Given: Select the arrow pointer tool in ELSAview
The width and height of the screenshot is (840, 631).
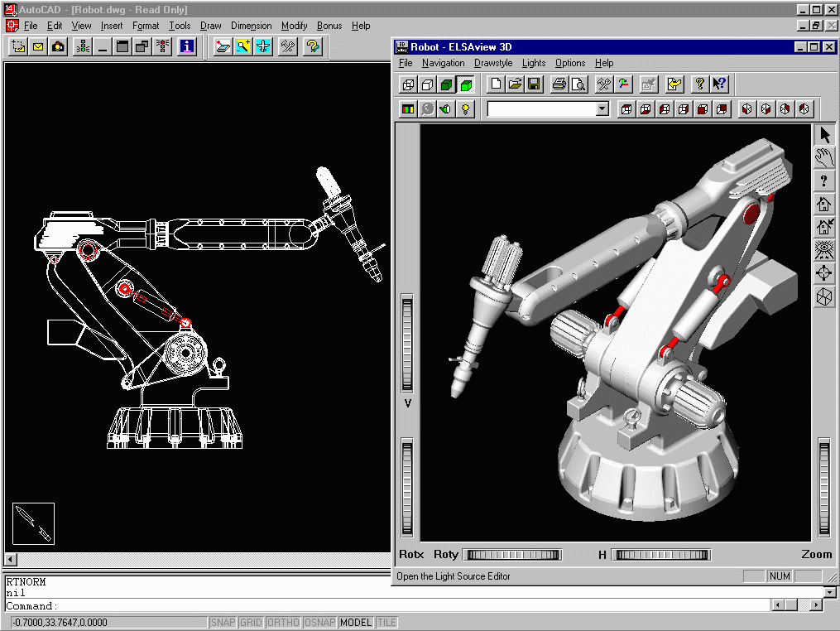Looking at the screenshot, I should (x=823, y=135).
